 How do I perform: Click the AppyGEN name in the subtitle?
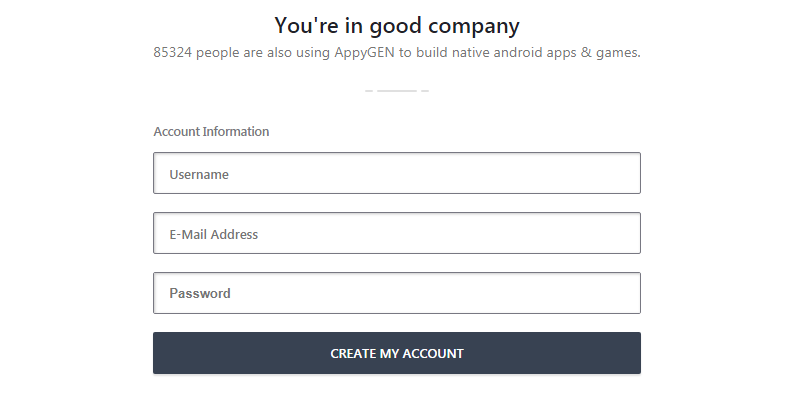point(365,53)
